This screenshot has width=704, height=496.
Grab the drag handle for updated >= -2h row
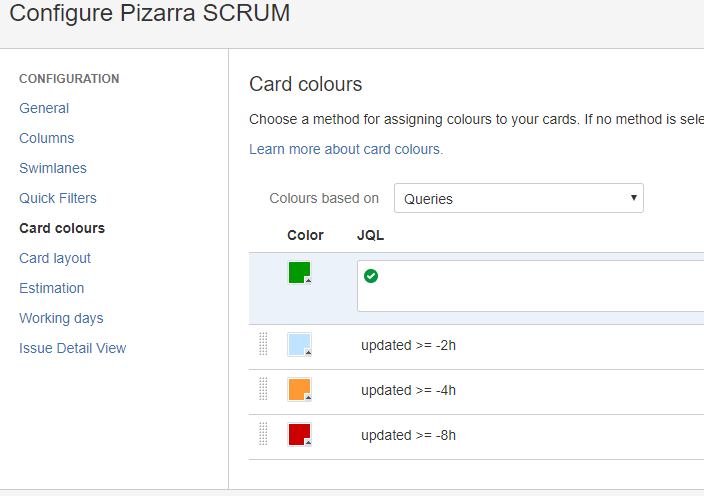(264, 344)
